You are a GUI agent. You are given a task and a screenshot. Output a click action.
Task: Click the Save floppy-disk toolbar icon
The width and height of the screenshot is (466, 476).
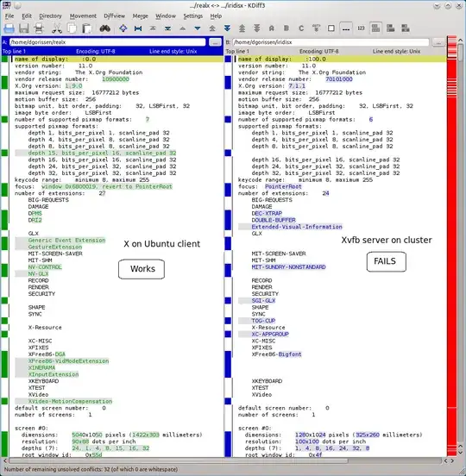[x=23, y=28]
